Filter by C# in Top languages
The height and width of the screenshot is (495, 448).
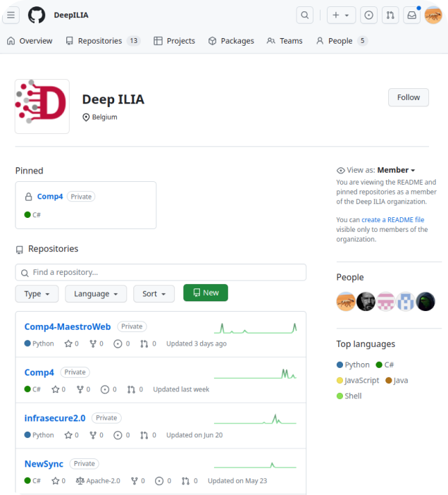coord(385,365)
